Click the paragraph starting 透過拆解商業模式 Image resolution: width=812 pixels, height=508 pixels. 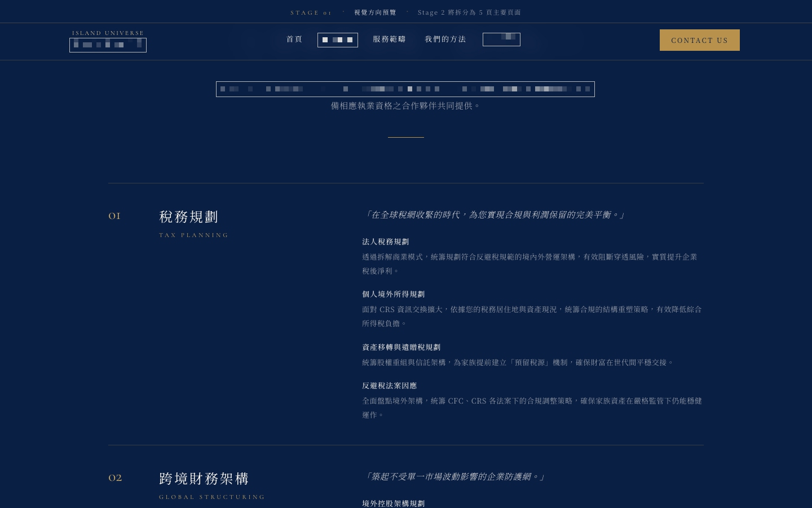click(x=530, y=264)
